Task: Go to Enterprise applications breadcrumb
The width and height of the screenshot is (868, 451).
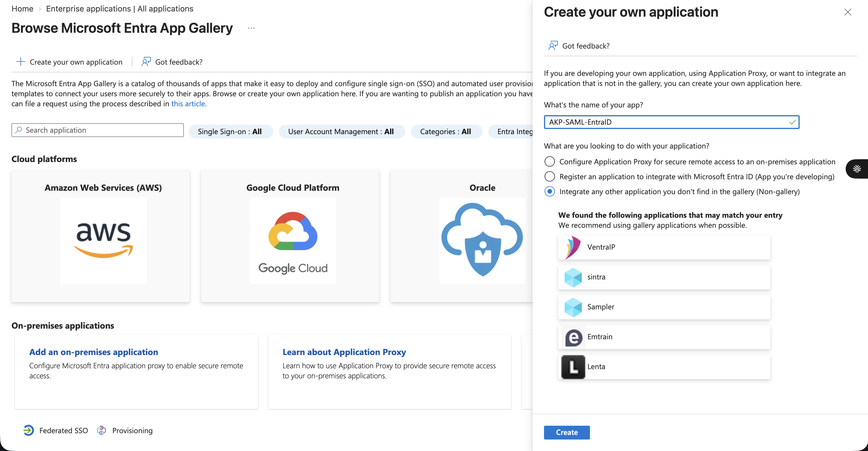Action: [x=119, y=9]
